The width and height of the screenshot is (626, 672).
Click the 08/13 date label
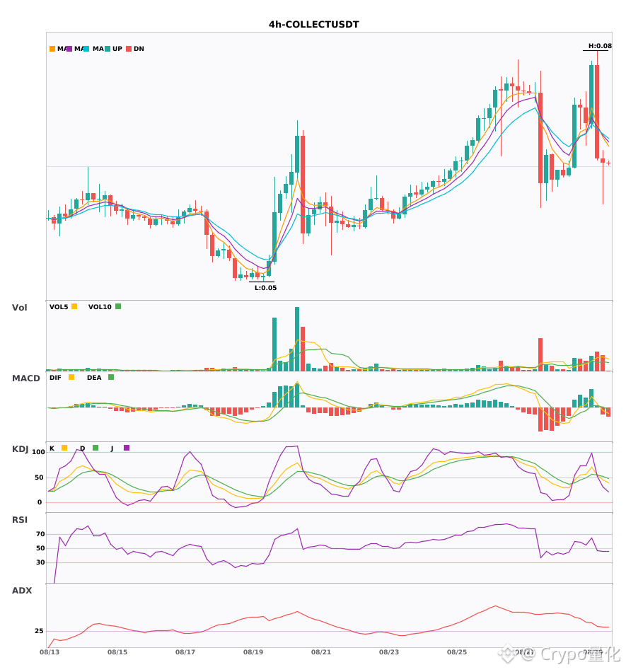click(x=50, y=652)
